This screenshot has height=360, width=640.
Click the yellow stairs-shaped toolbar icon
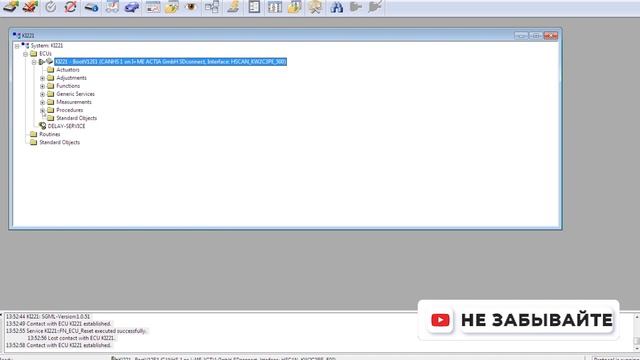coord(233,7)
